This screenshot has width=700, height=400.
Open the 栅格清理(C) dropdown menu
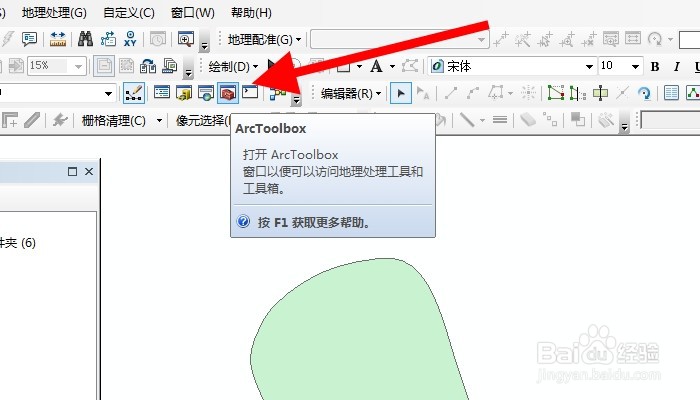pos(122,121)
